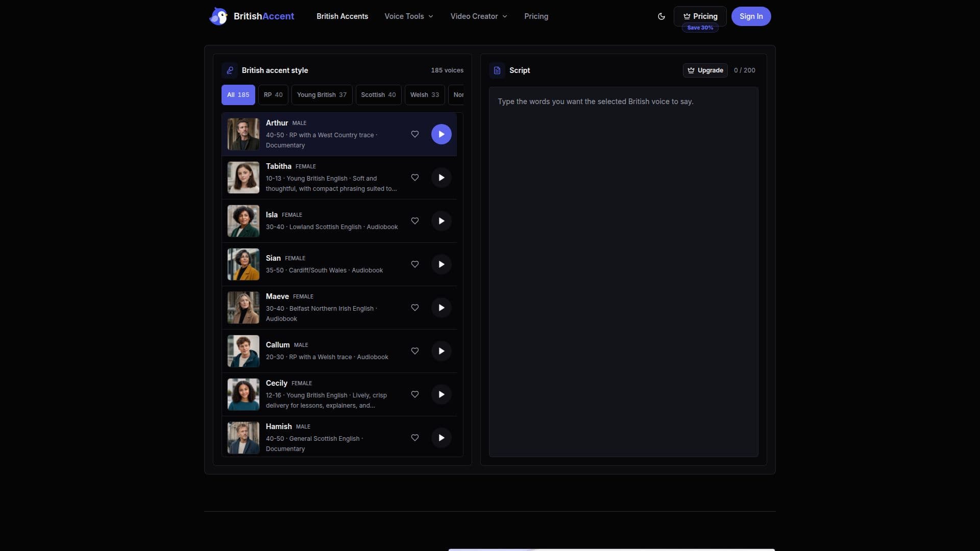Heart the Cecily voice
This screenshot has width=980, height=551.
point(415,394)
